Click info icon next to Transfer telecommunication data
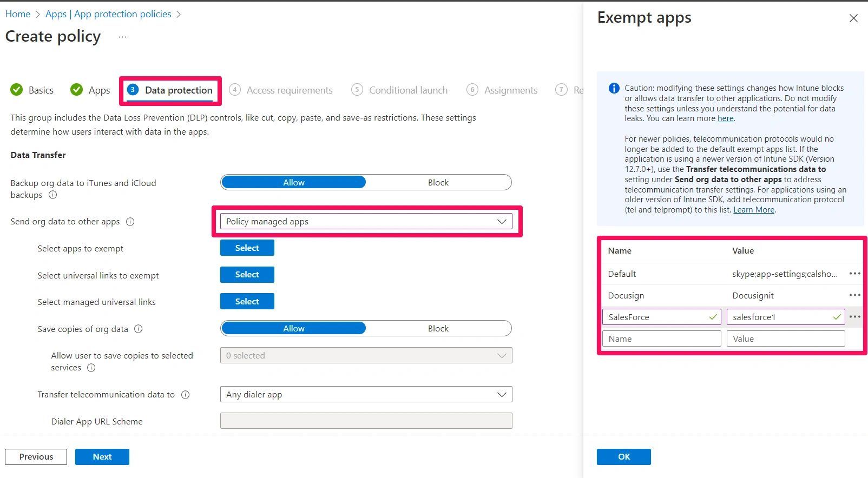Viewport: 868px width, 478px height. tap(186, 395)
